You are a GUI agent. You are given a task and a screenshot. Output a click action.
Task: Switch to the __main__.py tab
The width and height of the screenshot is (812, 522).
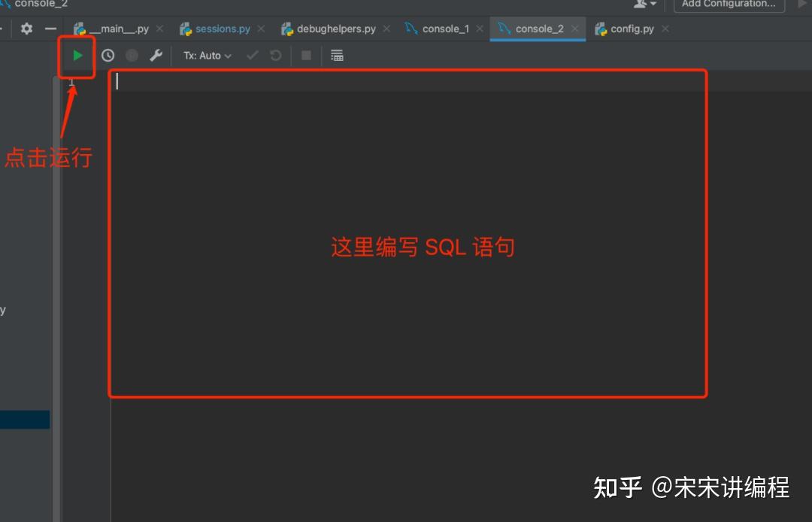(x=120, y=28)
